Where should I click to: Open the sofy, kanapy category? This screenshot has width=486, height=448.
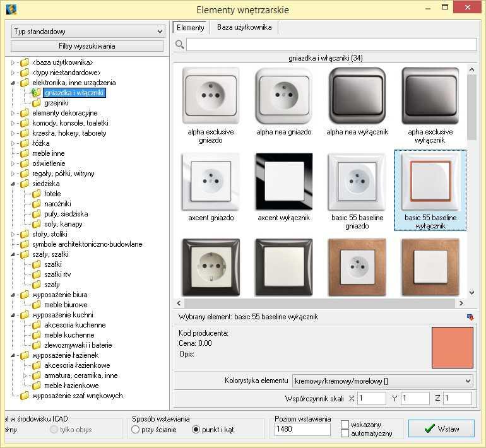(63, 224)
